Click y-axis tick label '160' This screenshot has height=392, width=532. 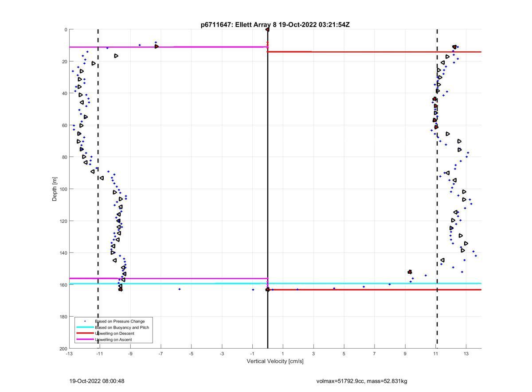pos(63,285)
